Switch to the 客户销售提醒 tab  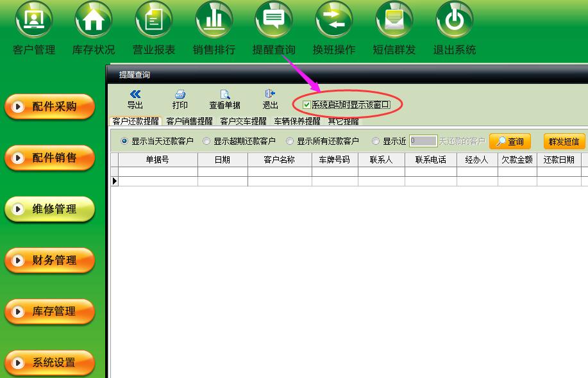(x=189, y=121)
